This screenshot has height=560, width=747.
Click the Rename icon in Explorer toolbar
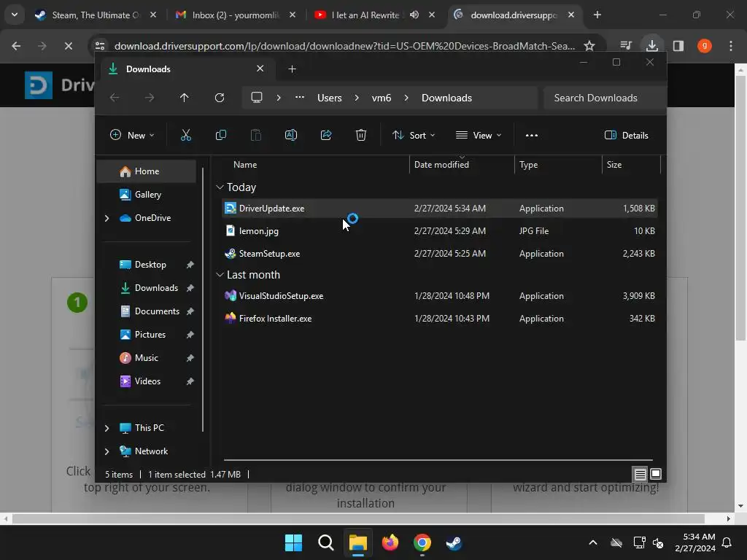[x=290, y=135]
